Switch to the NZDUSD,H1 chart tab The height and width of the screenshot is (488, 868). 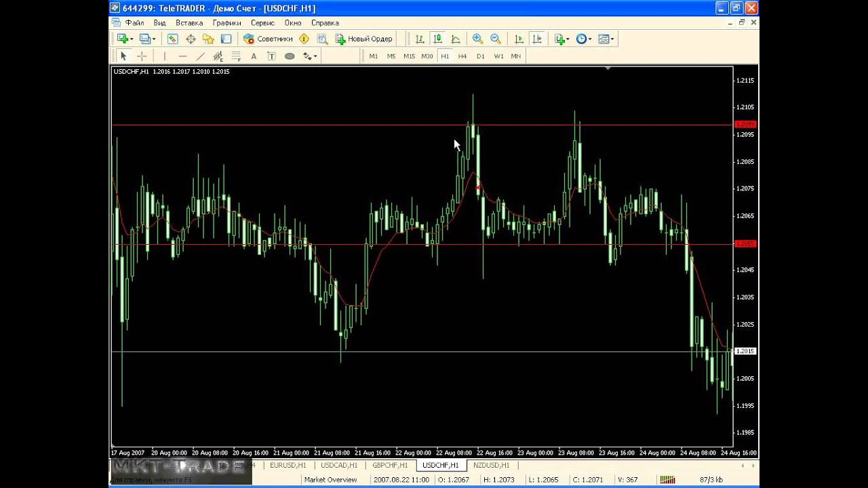(x=491, y=465)
